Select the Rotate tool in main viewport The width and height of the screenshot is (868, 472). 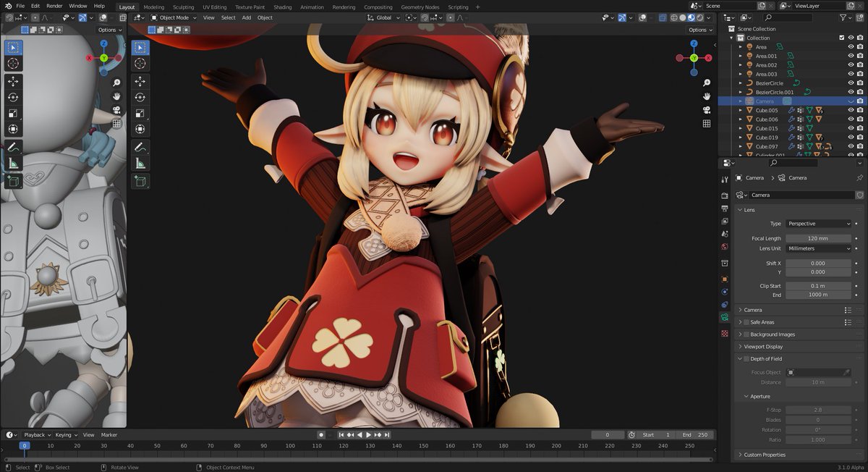140,97
